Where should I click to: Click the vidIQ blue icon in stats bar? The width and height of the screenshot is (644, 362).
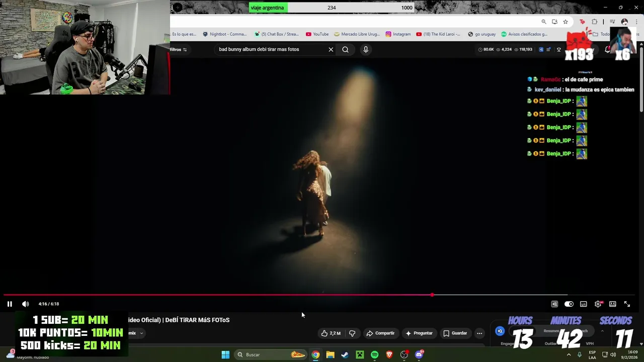(541, 49)
